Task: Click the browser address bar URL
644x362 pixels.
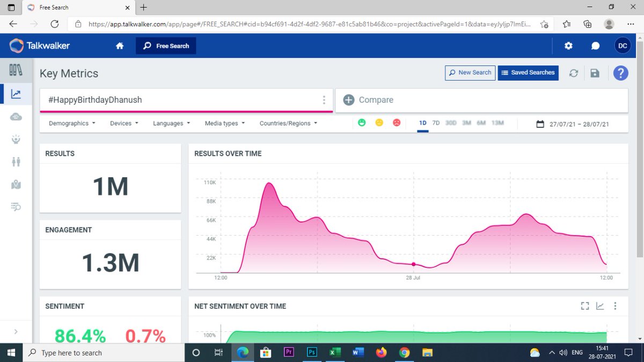Action: click(309, 24)
